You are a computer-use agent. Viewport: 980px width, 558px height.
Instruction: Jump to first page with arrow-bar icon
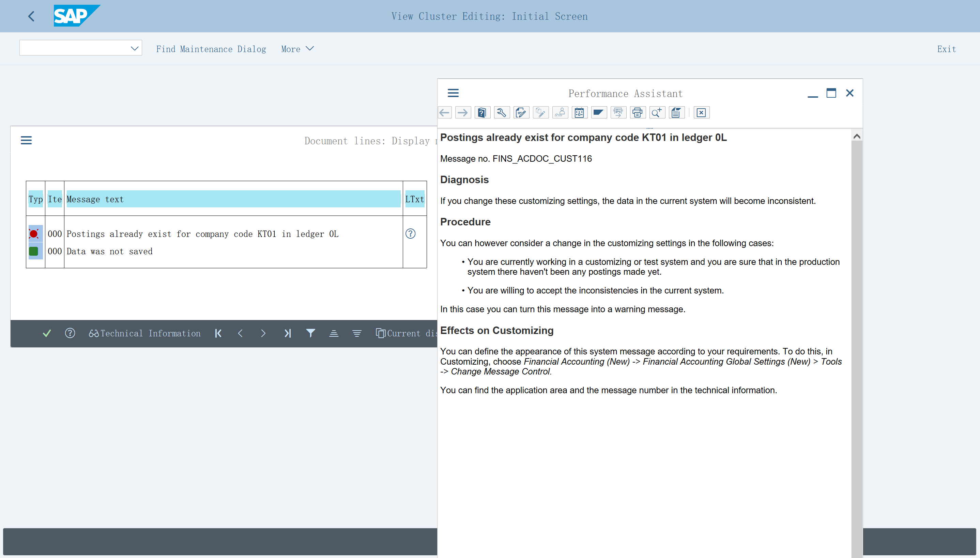tap(218, 333)
